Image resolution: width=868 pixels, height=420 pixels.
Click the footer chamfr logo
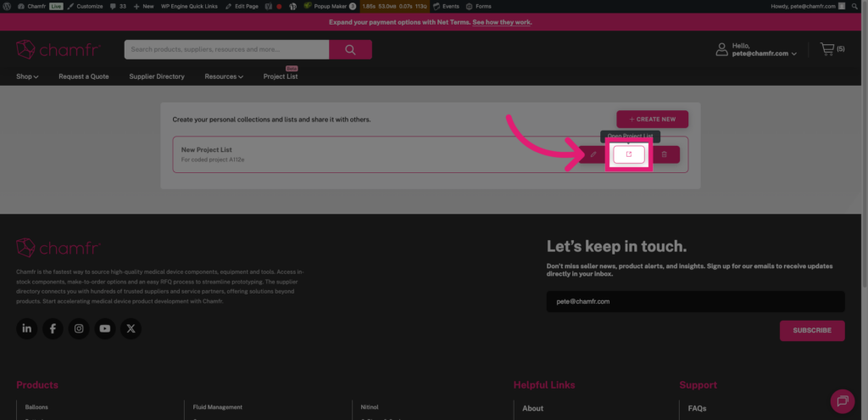[58, 248]
